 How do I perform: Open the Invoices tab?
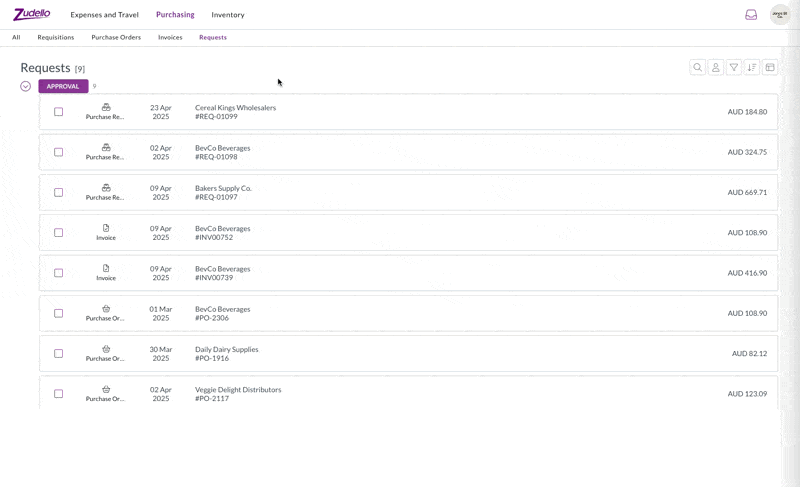click(170, 37)
